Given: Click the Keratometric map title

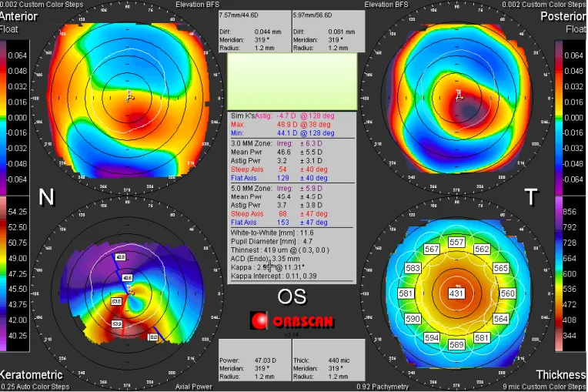Looking at the screenshot, I should pyautogui.click(x=32, y=375).
